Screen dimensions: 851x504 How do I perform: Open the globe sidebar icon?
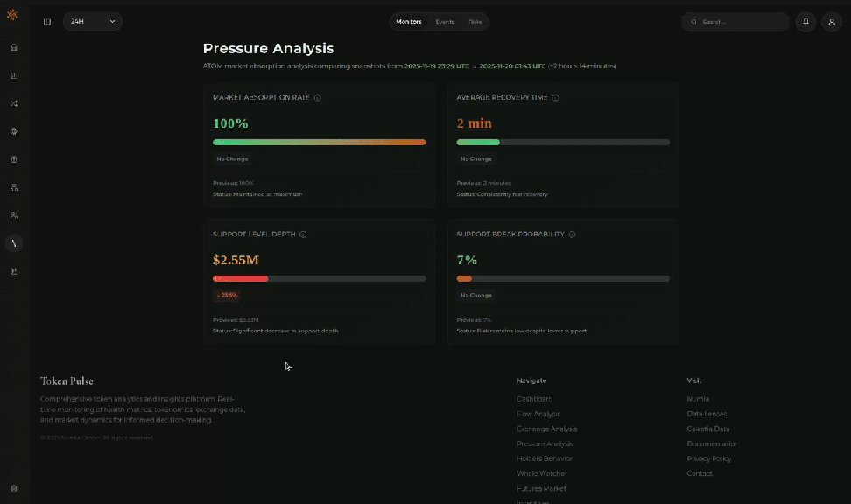coord(14,131)
